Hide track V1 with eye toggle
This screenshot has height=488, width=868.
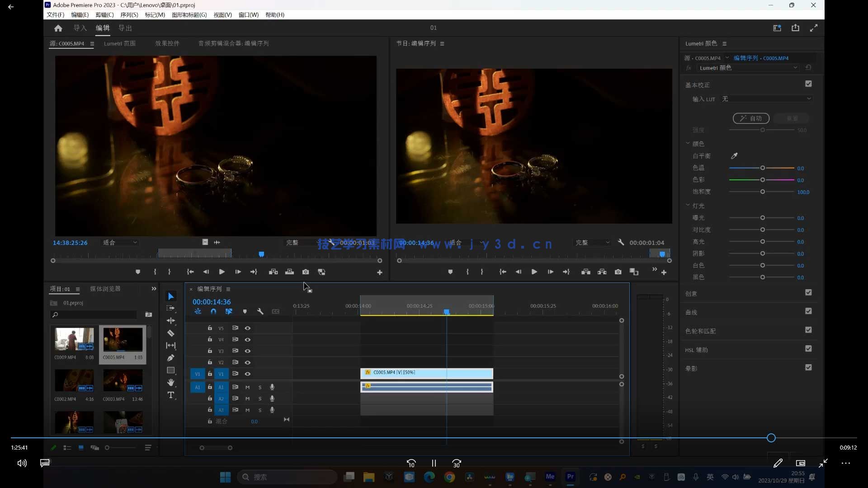coord(248,374)
